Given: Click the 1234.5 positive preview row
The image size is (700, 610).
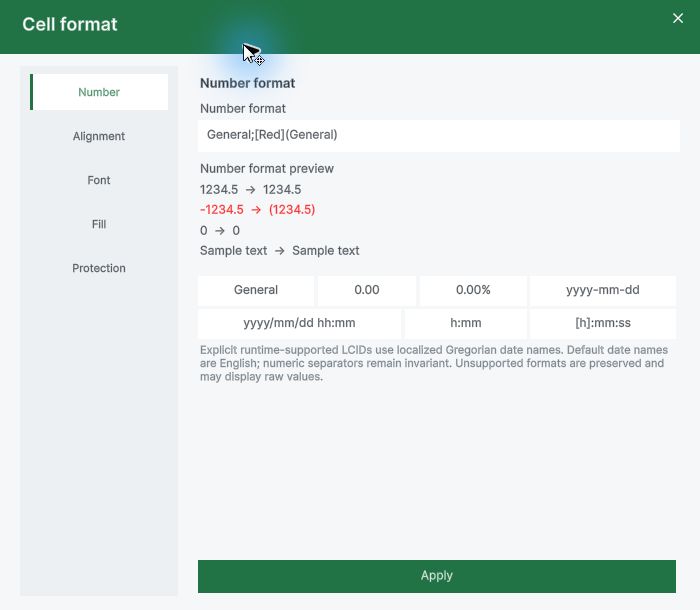Looking at the screenshot, I should 250,190.
